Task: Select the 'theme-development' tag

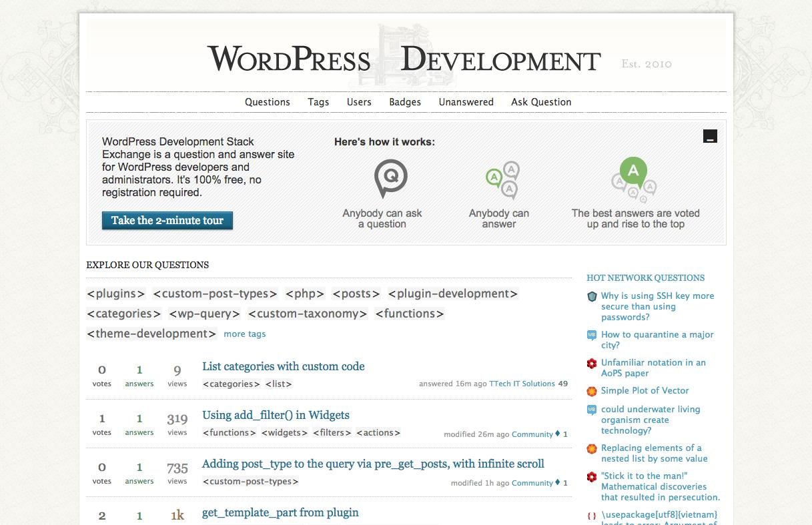Action: click(x=151, y=334)
